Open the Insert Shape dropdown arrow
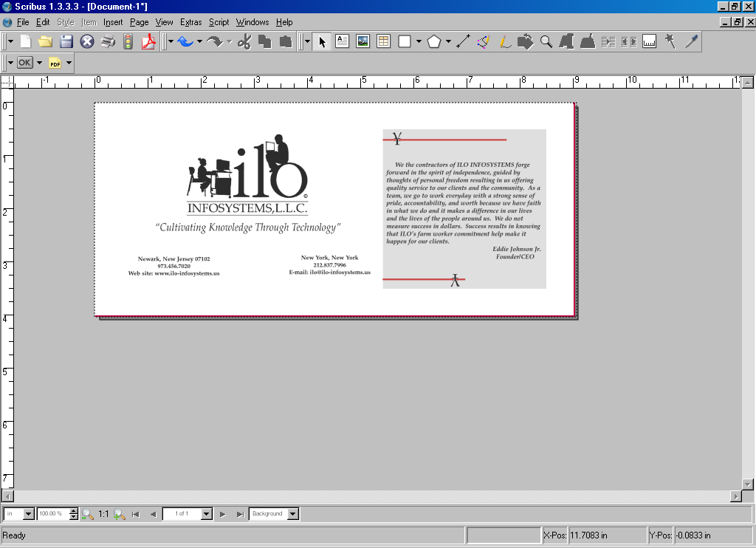Image resolution: width=756 pixels, height=548 pixels. (x=419, y=41)
